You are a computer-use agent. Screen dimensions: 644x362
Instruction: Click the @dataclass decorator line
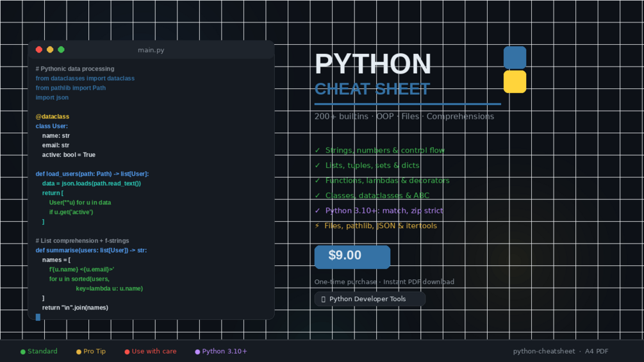click(x=52, y=117)
